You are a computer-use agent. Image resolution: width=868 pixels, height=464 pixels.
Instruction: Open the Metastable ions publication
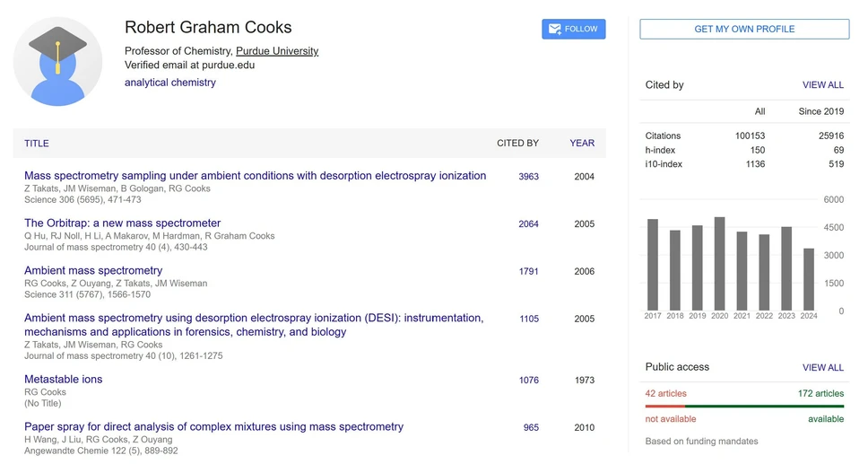63,379
